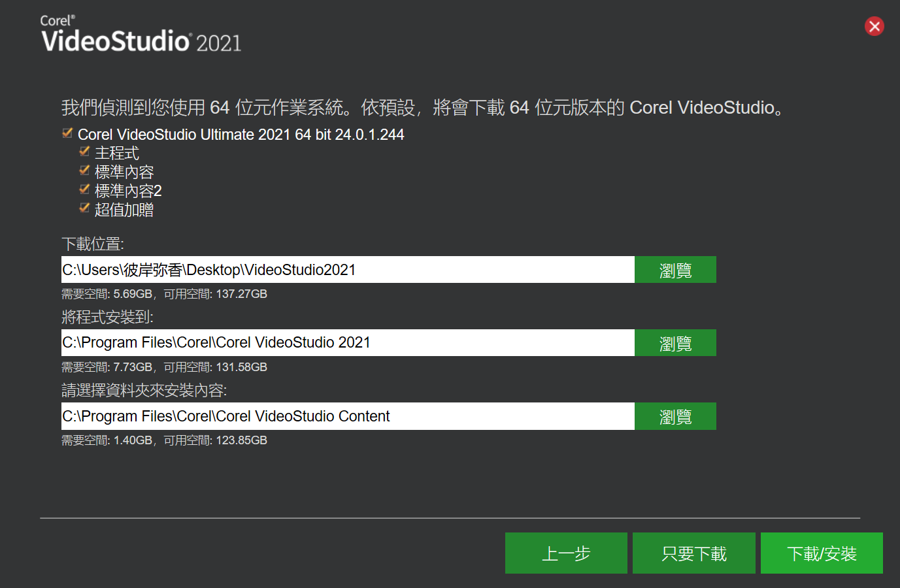Screen dimensions: 900x588
Task: Click the program install path field
Action: tap(348, 342)
